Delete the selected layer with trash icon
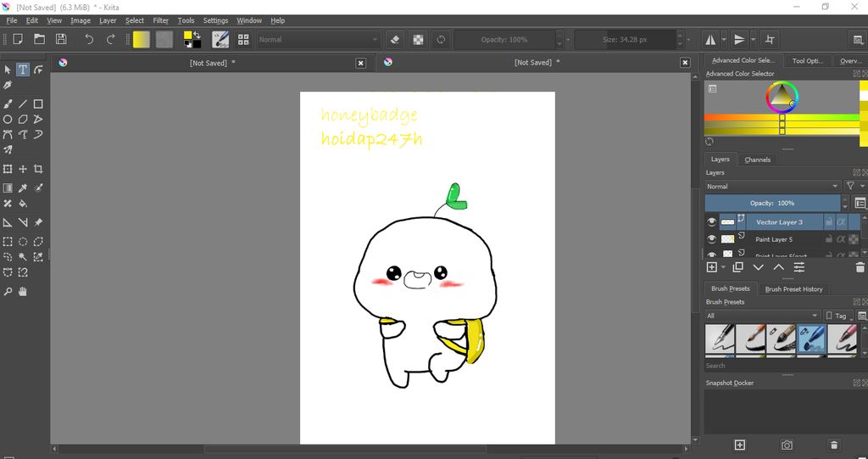Image resolution: width=868 pixels, height=459 pixels. [860, 267]
